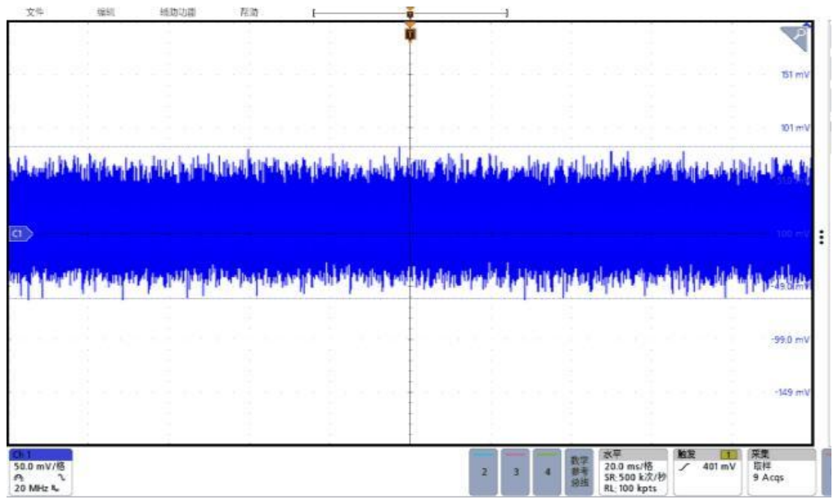
Task: Click the -99.0 mV vertical scale label
Action: coord(791,340)
